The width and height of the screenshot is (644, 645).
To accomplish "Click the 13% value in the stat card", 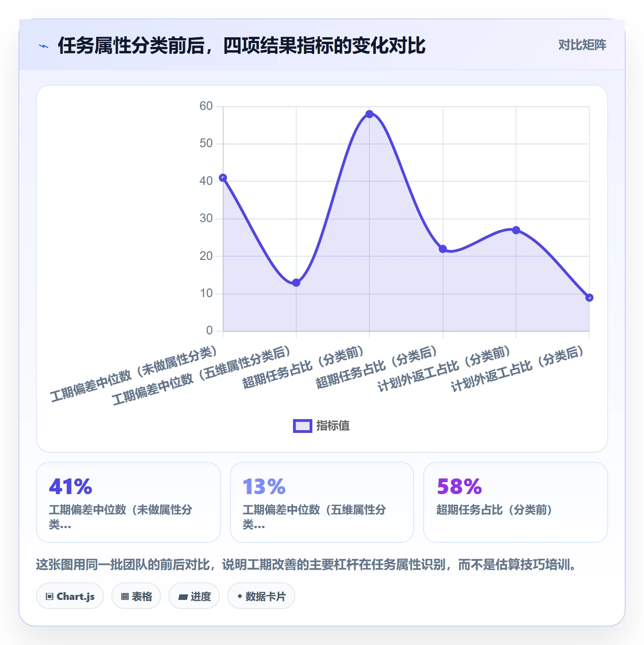I will click(x=264, y=487).
